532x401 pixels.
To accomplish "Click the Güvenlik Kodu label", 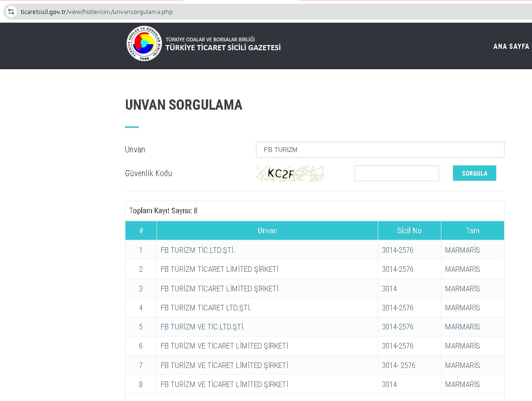I will 148,173.
